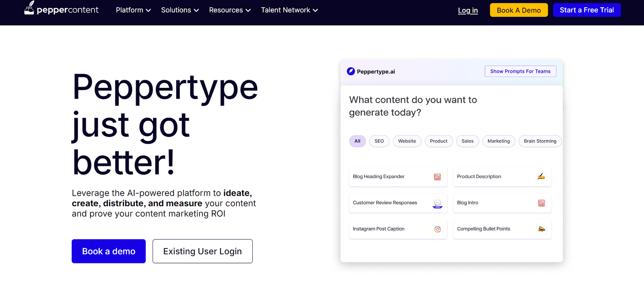This screenshot has width=644, height=290.
Task: Select the Marketing category filter
Action: coord(498,141)
